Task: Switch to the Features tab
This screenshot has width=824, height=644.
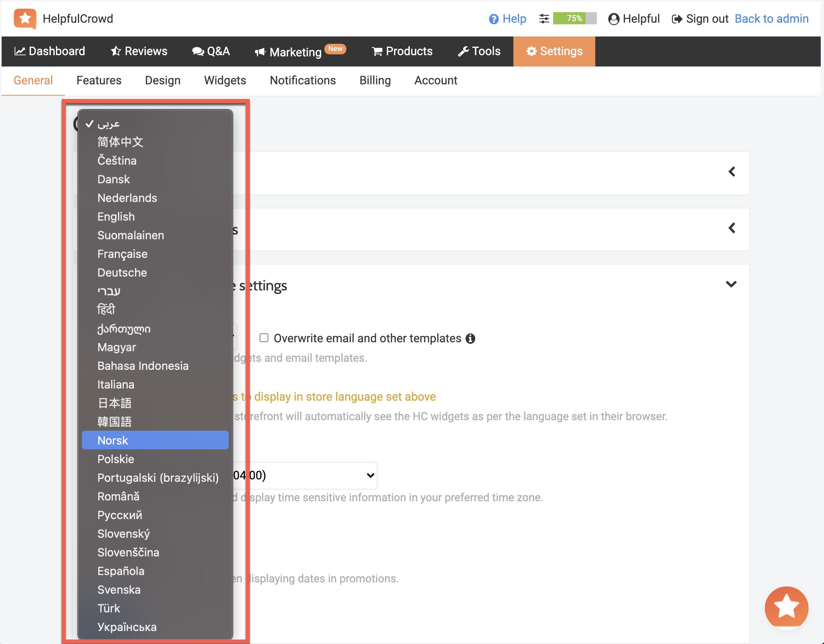Action: coord(99,80)
